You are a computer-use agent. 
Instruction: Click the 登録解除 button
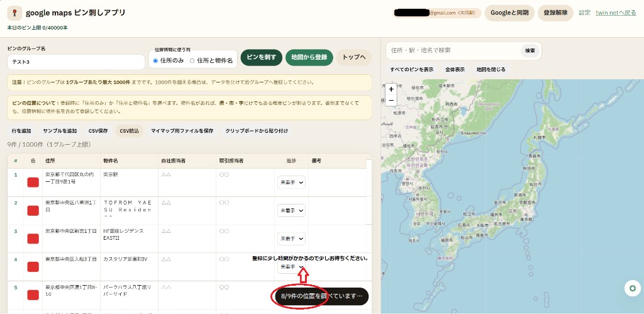tap(555, 13)
